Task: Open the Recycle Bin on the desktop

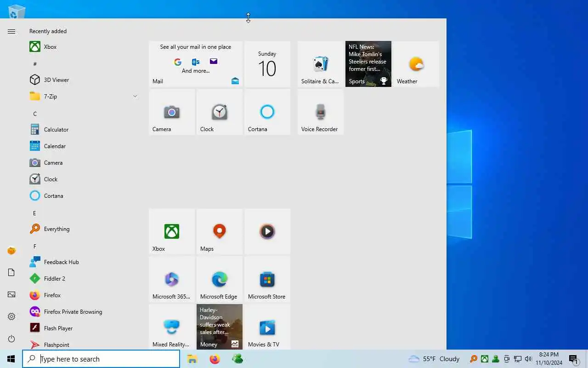Action: (17, 11)
